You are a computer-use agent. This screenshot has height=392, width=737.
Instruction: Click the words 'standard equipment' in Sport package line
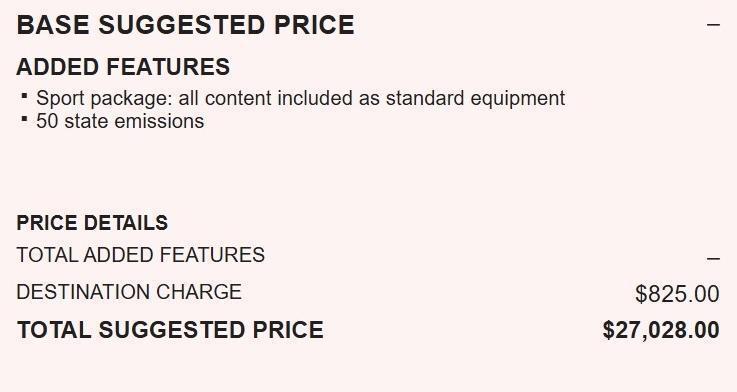coord(475,98)
